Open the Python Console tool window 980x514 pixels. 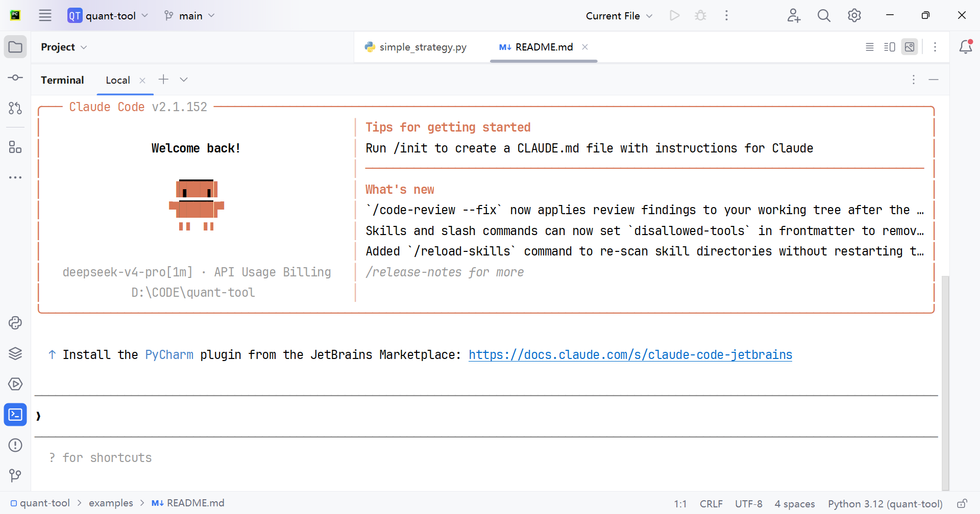tap(15, 323)
